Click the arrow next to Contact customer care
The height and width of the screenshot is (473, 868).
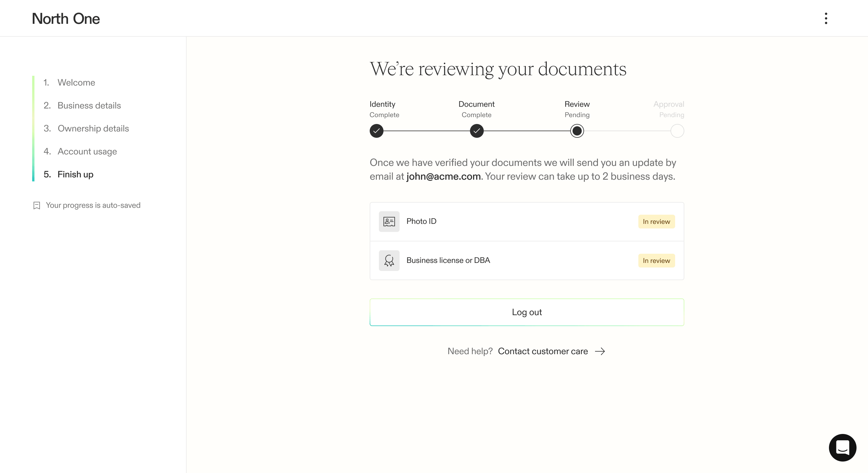pos(600,351)
